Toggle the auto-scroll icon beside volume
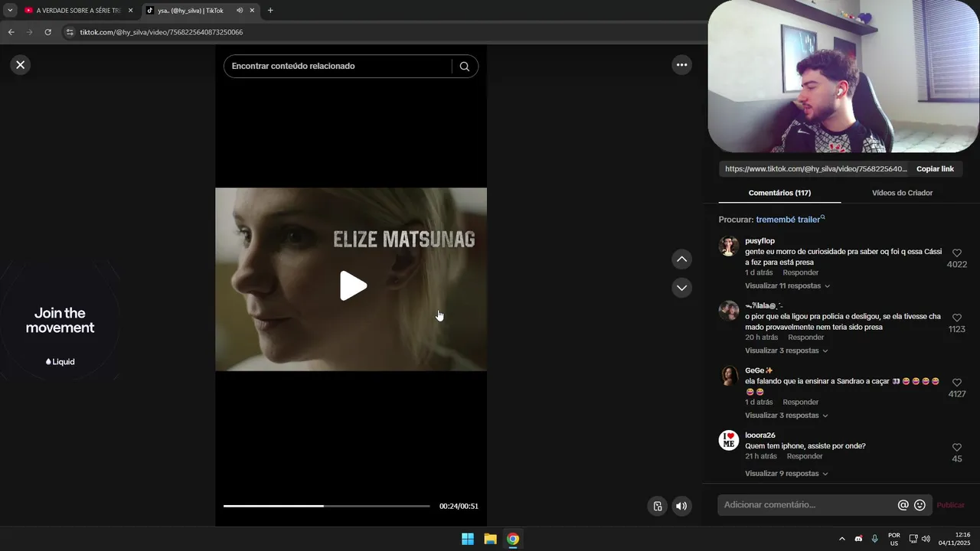This screenshot has height=551, width=980. tap(657, 506)
